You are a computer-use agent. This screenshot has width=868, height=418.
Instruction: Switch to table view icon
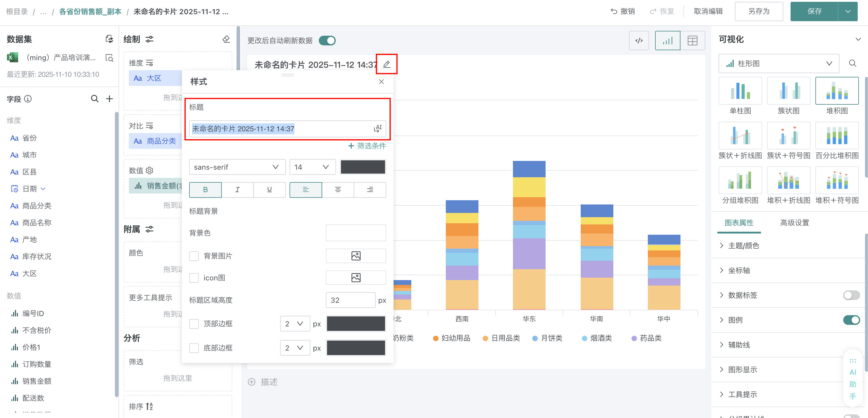pos(692,41)
